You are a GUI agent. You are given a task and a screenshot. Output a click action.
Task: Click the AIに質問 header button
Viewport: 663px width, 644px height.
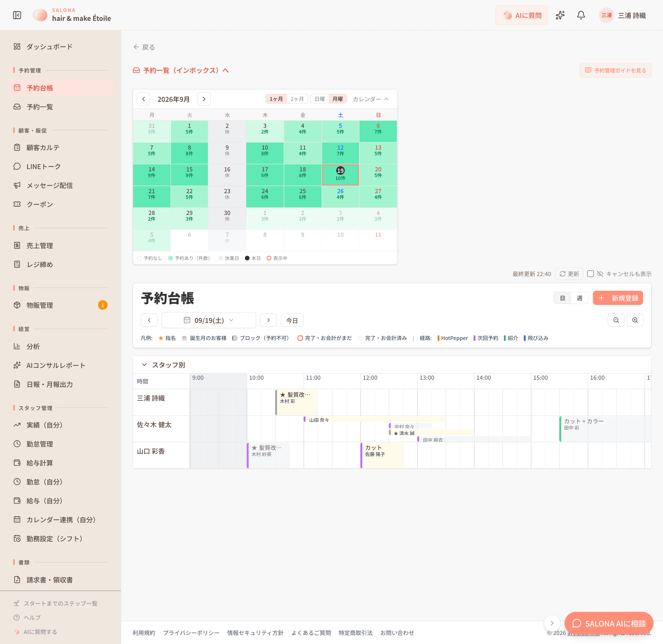point(521,15)
